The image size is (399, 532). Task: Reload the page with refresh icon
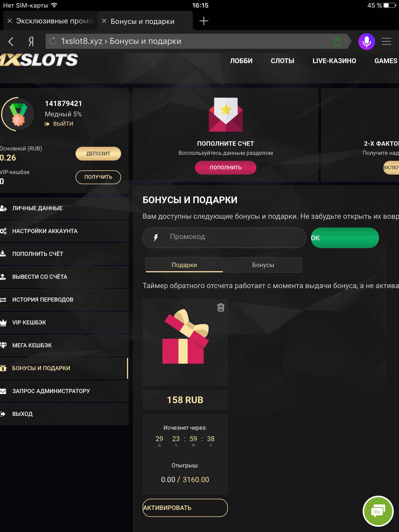coord(53,41)
